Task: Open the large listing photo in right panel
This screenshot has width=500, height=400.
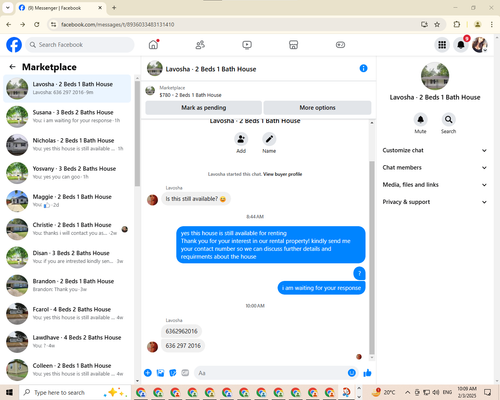Action: [435, 76]
